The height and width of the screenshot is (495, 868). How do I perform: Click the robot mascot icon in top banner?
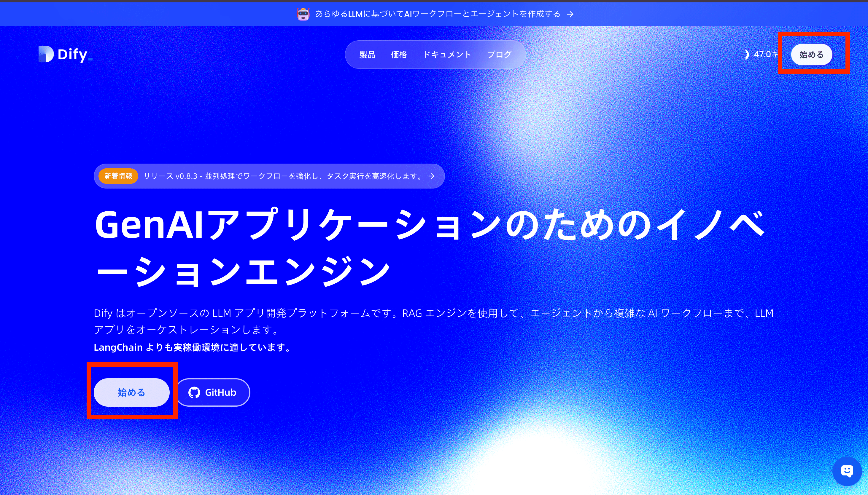[303, 14]
